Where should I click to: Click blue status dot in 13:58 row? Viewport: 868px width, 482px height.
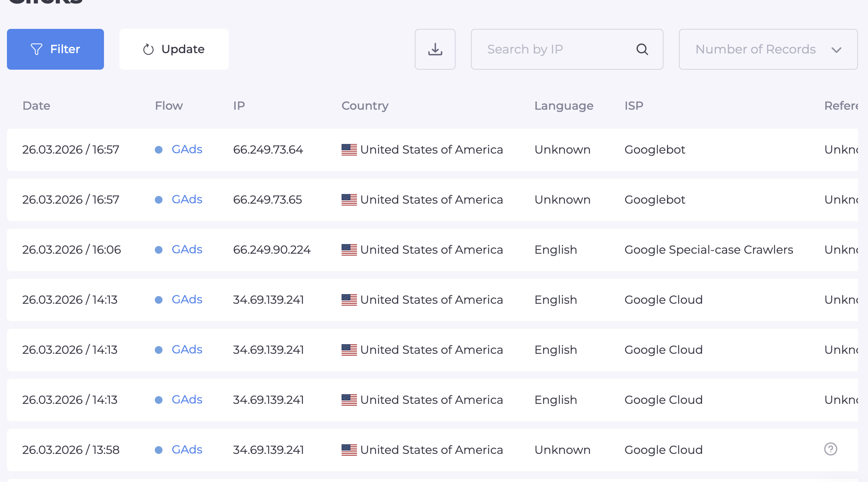(x=159, y=450)
